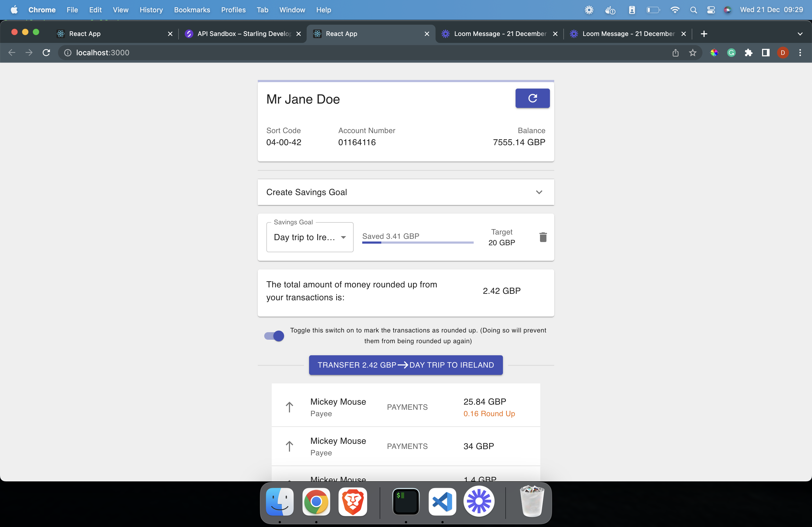The image size is (812, 527).
Task: Open Spotlight search in menu bar
Action: (693, 10)
